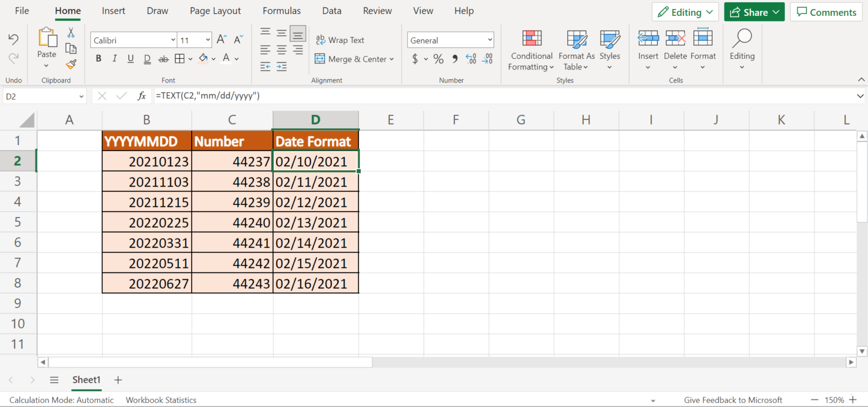Select the Cut icon in Clipboard group
Viewport: 868px width, 407px height.
tap(71, 33)
